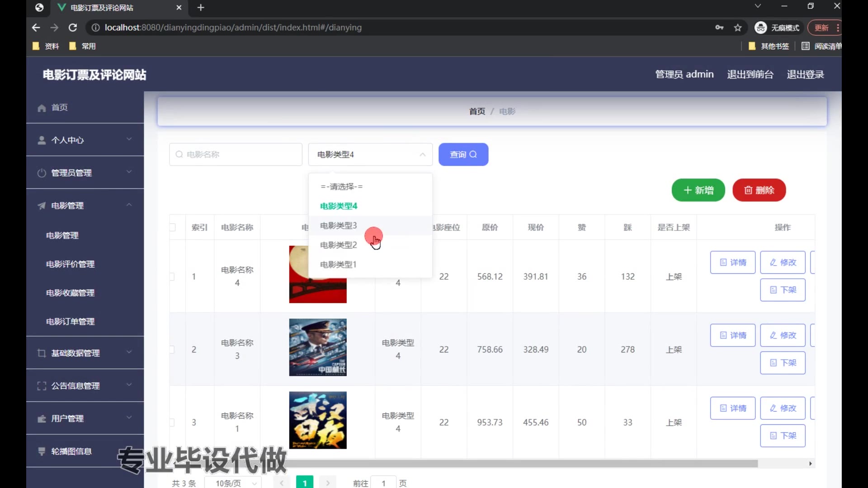Click the browser back arrow
Image resolution: width=868 pixels, height=488 pixels.
pyautogui.click(x=36, y=28)
